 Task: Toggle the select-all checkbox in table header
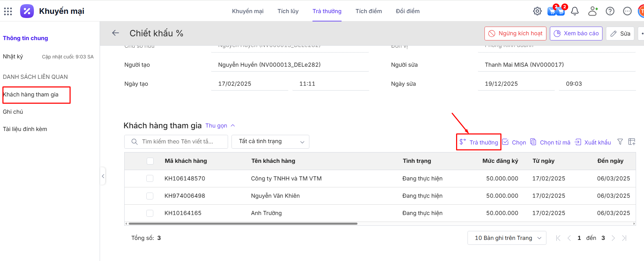point(150,161)
